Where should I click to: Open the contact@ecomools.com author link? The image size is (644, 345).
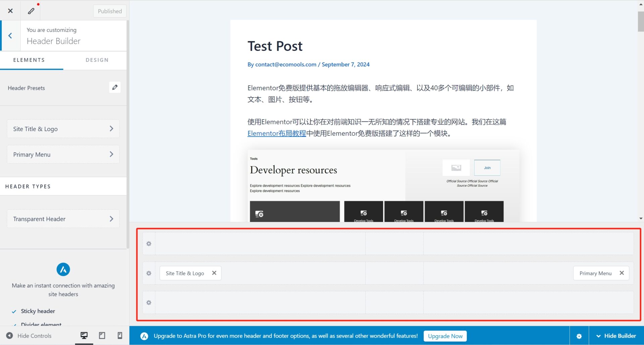tap(286, 64)
